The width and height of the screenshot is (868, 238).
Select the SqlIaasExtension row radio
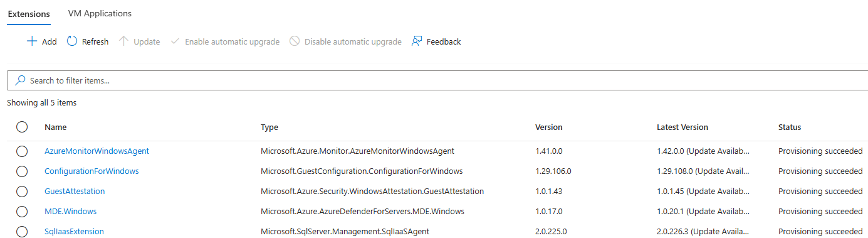[22, 232]
